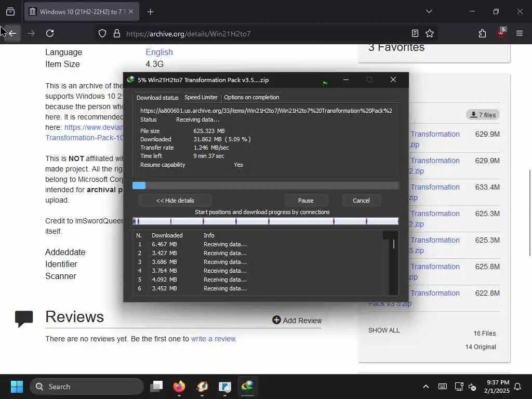Open a new browser tab
Viewport: 532px width, 399px height.
pyautogui.click(x=150, y=12)
